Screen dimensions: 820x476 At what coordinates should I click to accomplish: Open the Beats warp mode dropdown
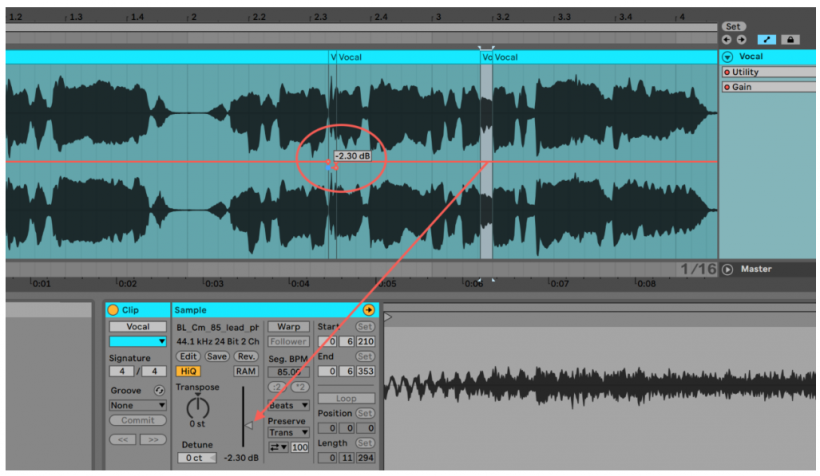(289, 405)
